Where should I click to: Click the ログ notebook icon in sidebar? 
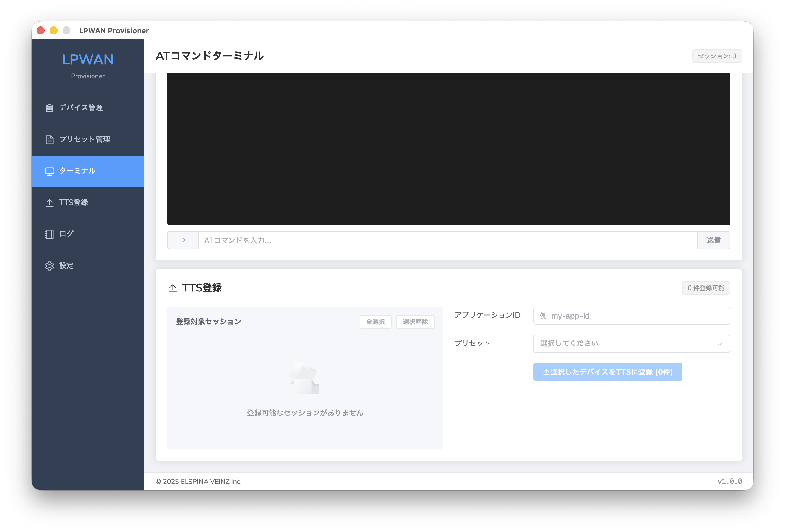49,234
